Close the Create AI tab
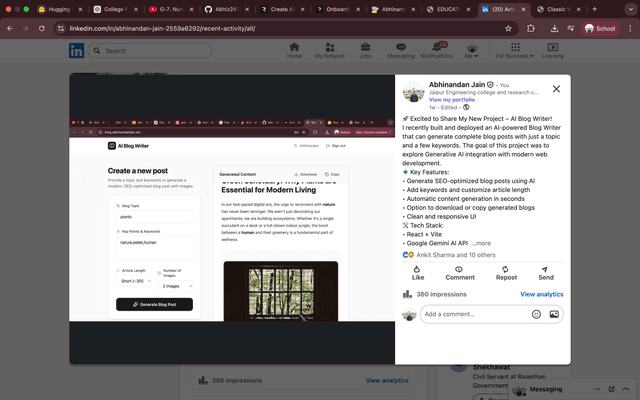Screen dimensions: 640x400 coord(302,9)
